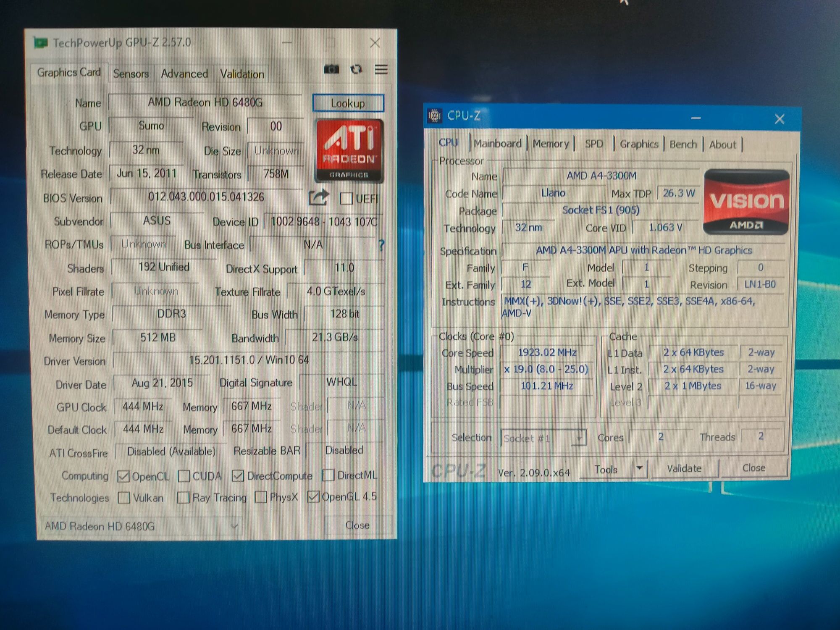This screenshot has height=630, width=840.
Task: Switch to the Advanced tab in GPU-Z
Action: (184, 74)
